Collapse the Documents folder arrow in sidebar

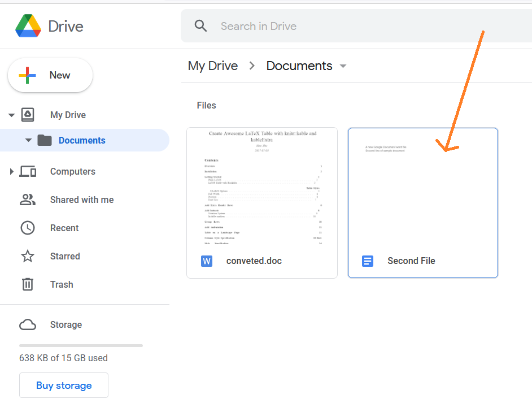point(28,141)
